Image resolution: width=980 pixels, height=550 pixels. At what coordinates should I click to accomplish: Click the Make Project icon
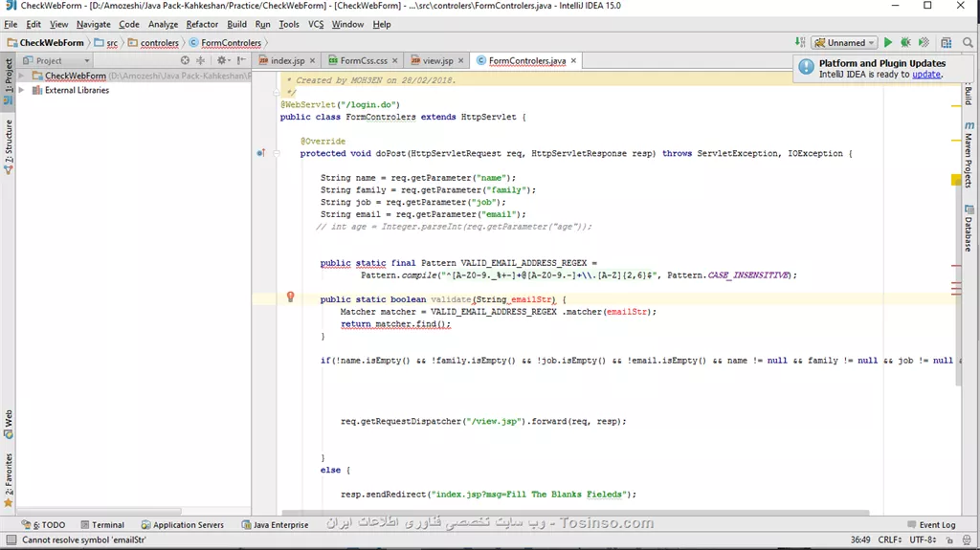[x=800, y=43]
